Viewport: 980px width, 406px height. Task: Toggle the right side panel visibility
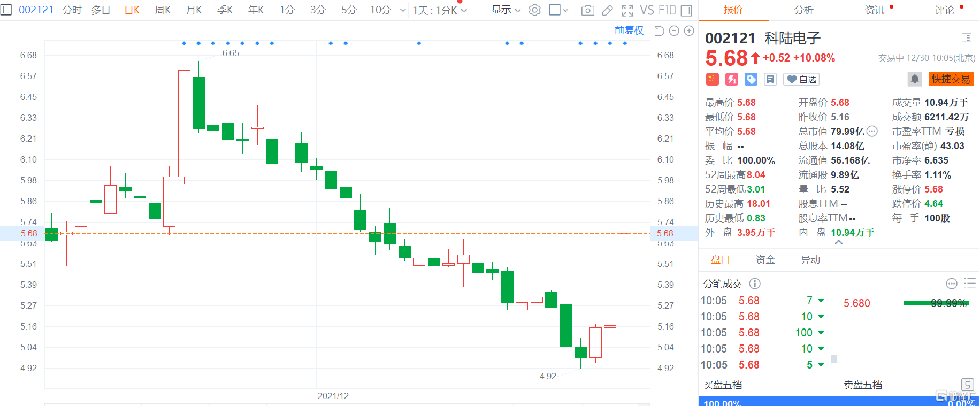click(686, 10)
